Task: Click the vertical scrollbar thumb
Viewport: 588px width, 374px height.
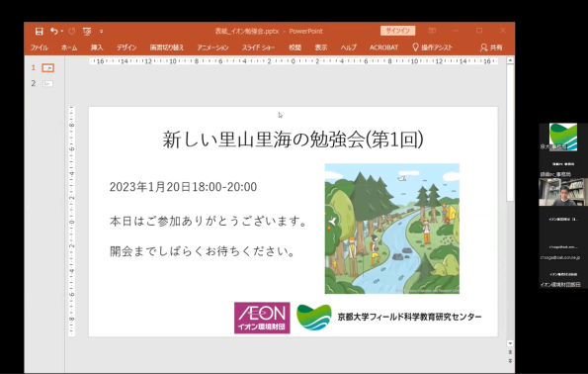Action: (x=510, y=133)
